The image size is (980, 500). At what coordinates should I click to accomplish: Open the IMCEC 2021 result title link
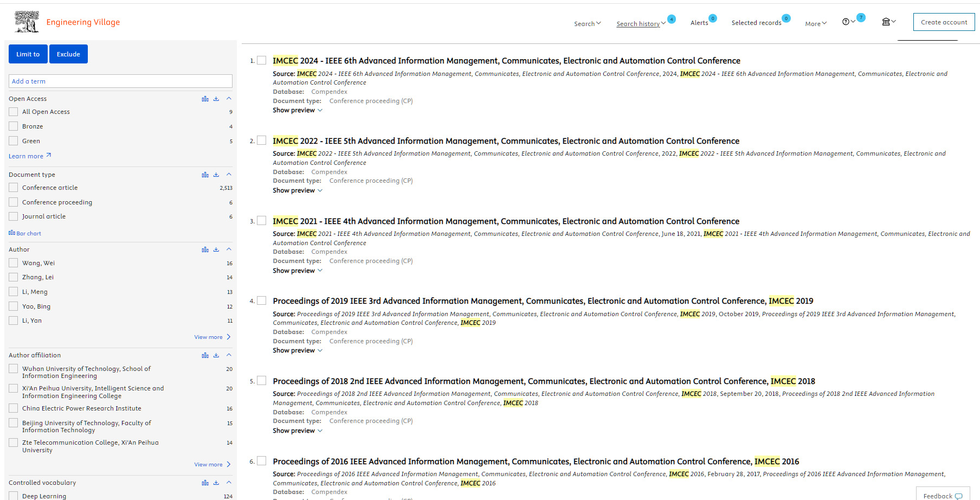506,221
